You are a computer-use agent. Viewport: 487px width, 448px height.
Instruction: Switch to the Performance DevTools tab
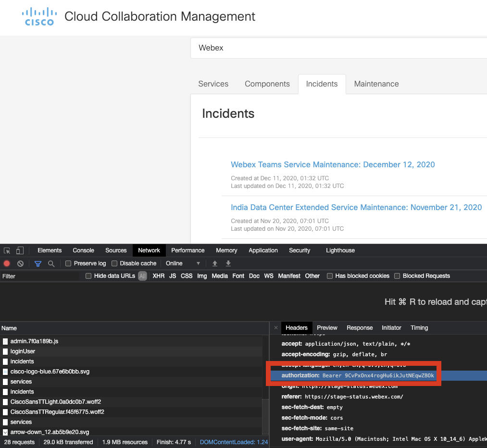188,250
